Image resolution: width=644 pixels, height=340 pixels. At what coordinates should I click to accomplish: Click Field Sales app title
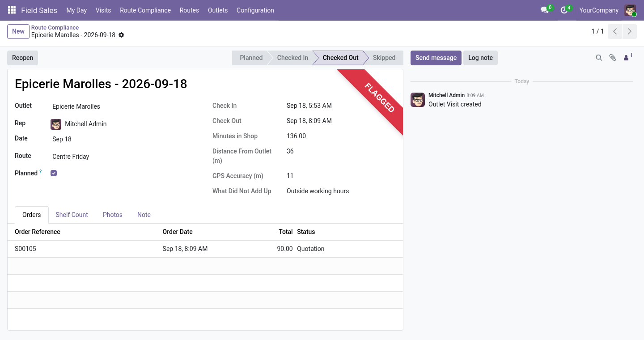click(x=39, y=10)
